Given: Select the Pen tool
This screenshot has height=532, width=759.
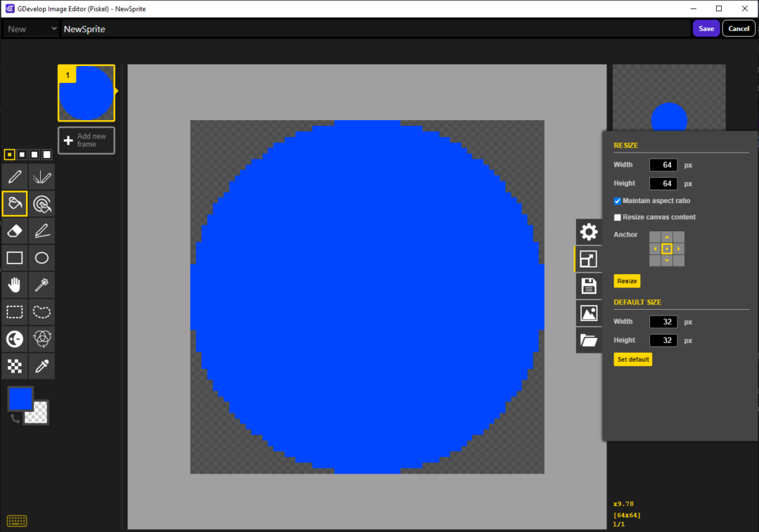Looking at the screenshot, I should pos(15,177).
